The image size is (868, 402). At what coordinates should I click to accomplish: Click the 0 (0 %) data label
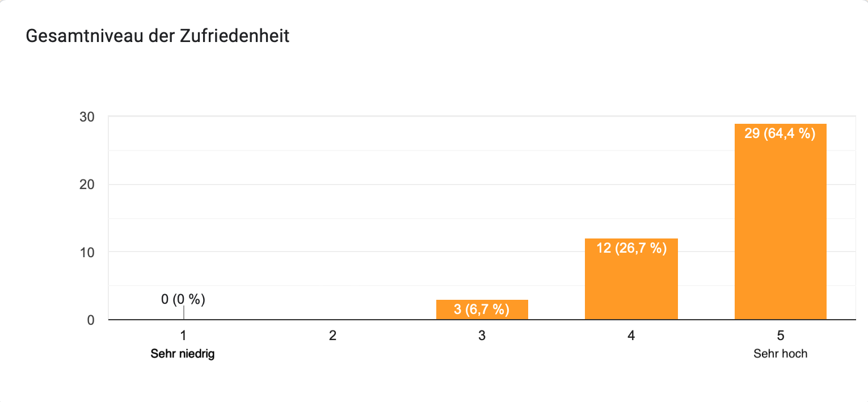tap(183, 299)
